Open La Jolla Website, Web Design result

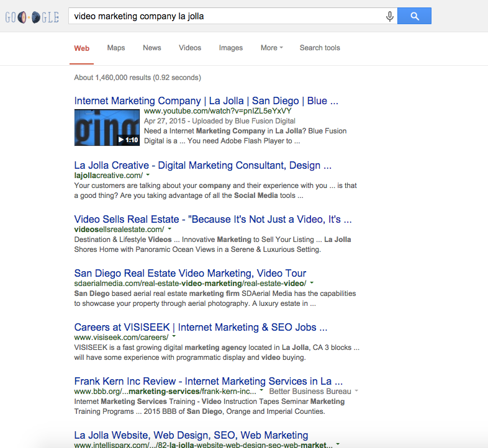point(191,435)
